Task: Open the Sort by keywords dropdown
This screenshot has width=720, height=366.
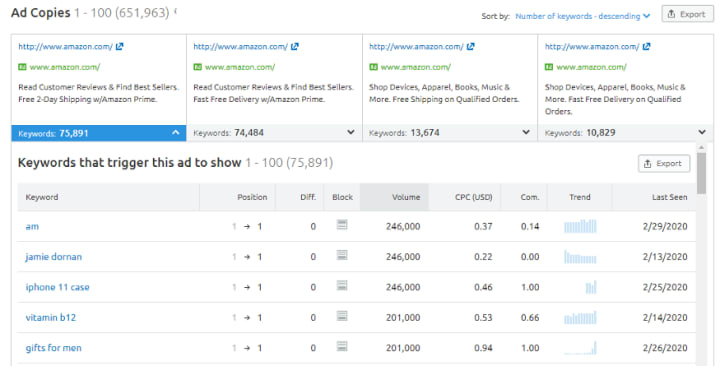Action: (x=583, y=16)
